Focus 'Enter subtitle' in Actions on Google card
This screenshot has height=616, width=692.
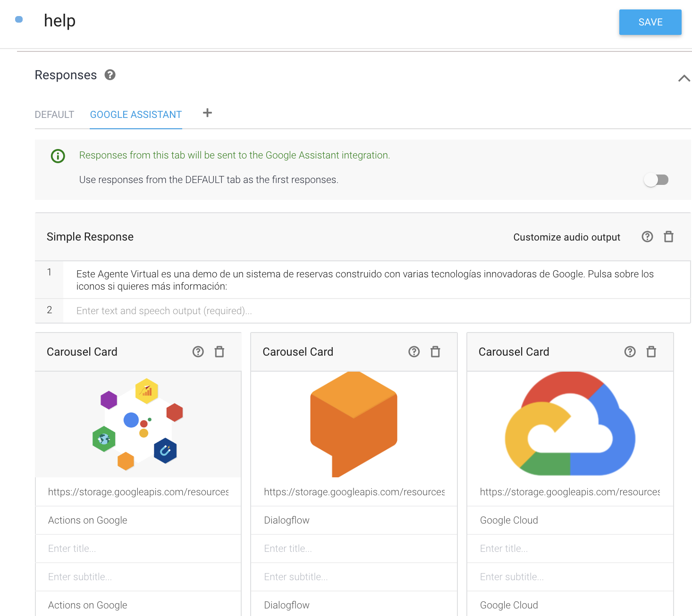tap(138, 577)
